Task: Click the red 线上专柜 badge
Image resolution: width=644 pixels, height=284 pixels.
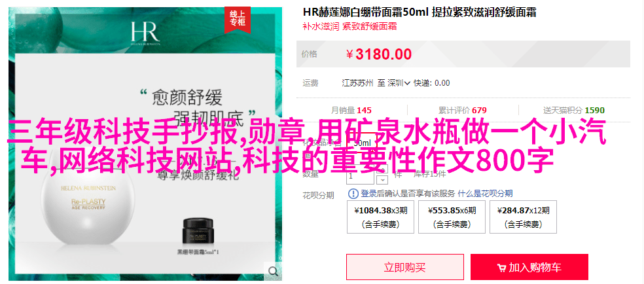Action: (x=237, y=19)
